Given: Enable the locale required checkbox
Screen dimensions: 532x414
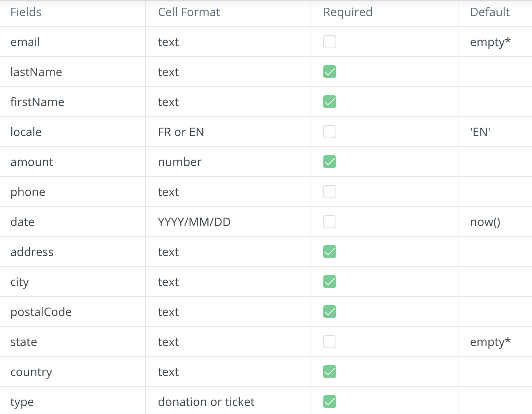Looking at the screenshot, I should [x=329, y=132].
